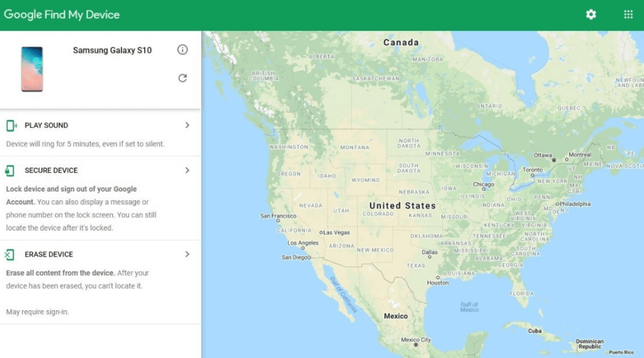Viewport: 644px width, 358px height.
Task: Click the Erase Device icon
Action: [9, 254]
